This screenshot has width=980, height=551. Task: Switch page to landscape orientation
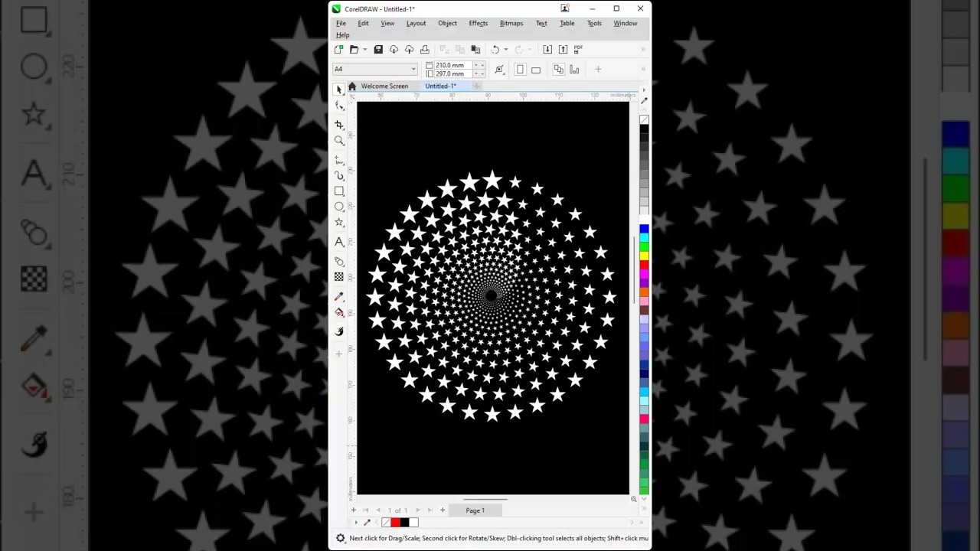coord(536,70)
